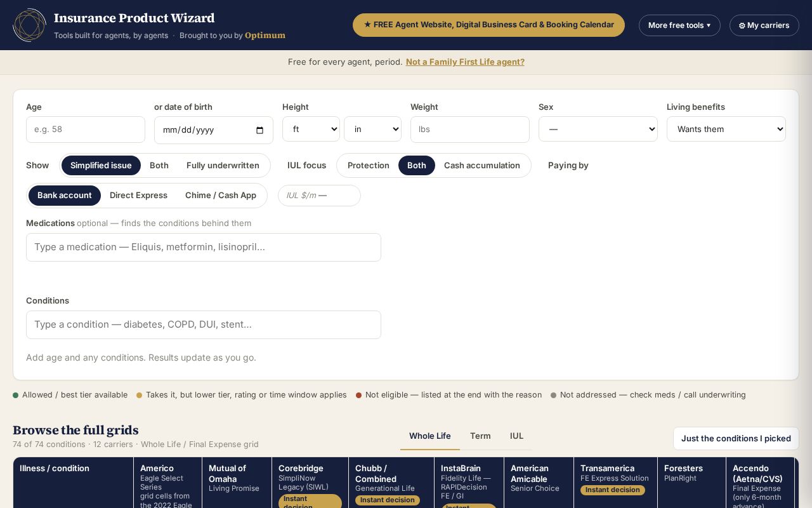Click Transamerica's Instant decision badge
This screenshot has height=508, width=812.
613,490
